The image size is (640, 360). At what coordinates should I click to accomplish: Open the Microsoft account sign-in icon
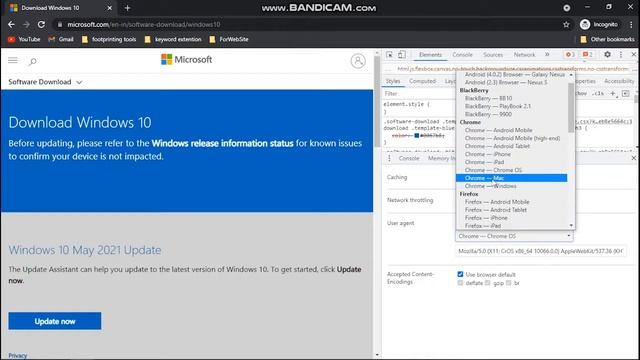click(x=358, y=61)
